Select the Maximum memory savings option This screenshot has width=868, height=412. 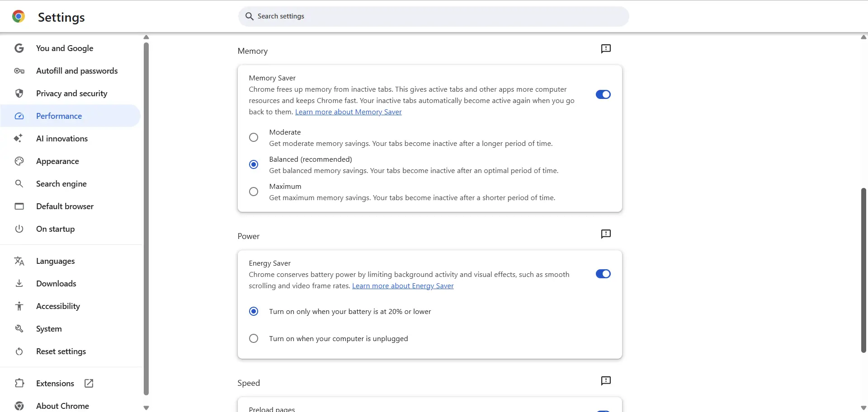pos(254,192)
